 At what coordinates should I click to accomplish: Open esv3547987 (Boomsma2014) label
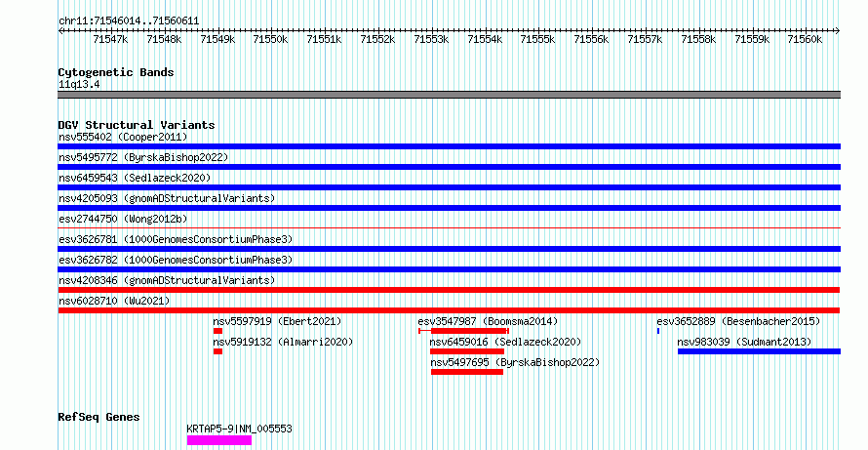coord(488,321)
